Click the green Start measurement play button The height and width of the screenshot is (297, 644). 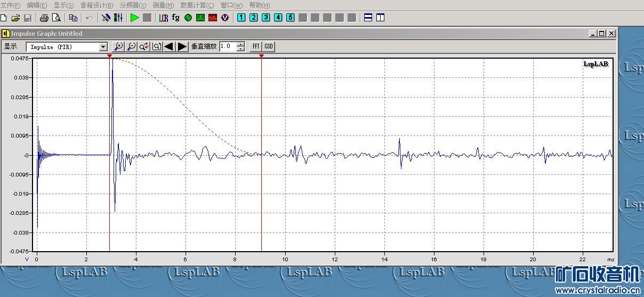(x=134, y=18)
